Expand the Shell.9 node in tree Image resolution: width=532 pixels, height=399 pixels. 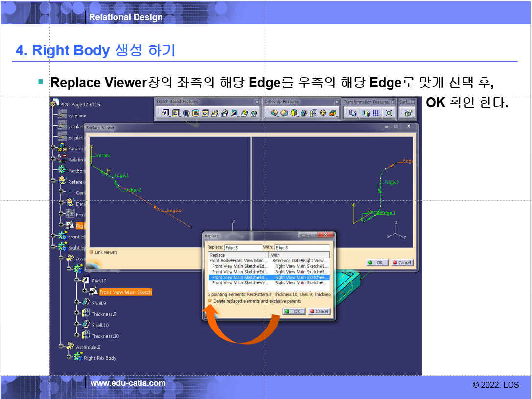tap(77, 303)
